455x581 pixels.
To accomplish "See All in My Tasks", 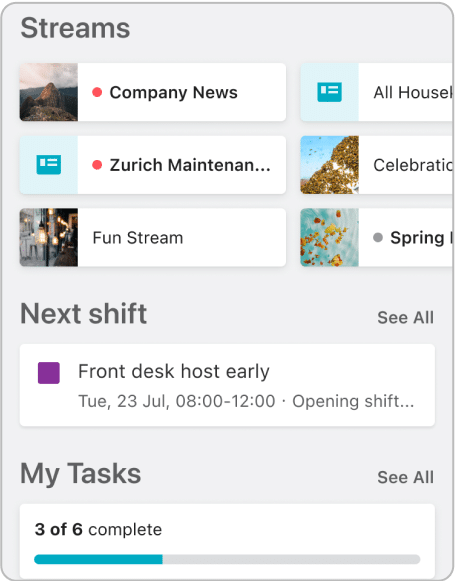I will (x=405, y=477).
